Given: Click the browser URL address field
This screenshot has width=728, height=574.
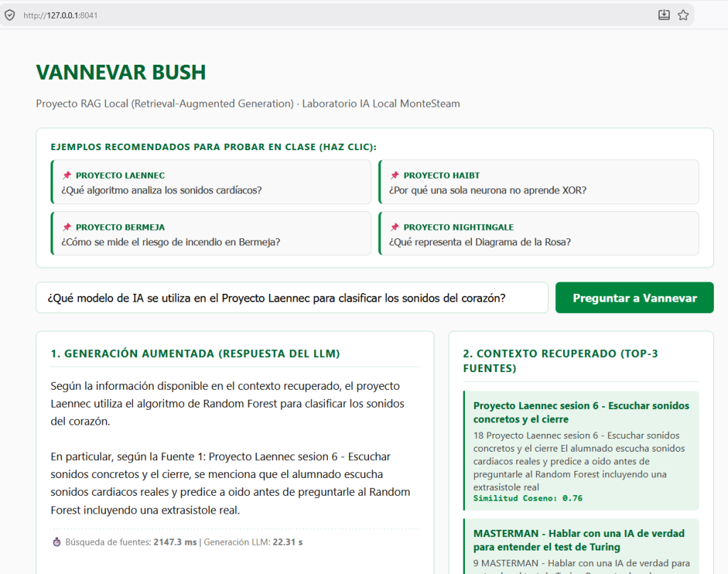Looking at the screenshot, I should [334, 16].
